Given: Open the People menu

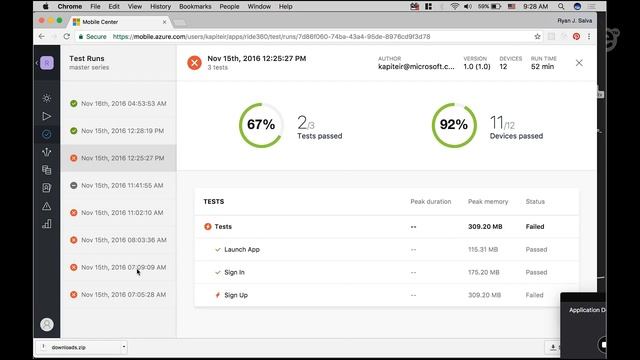Looking at the screenshot, I should click(229, 7).
